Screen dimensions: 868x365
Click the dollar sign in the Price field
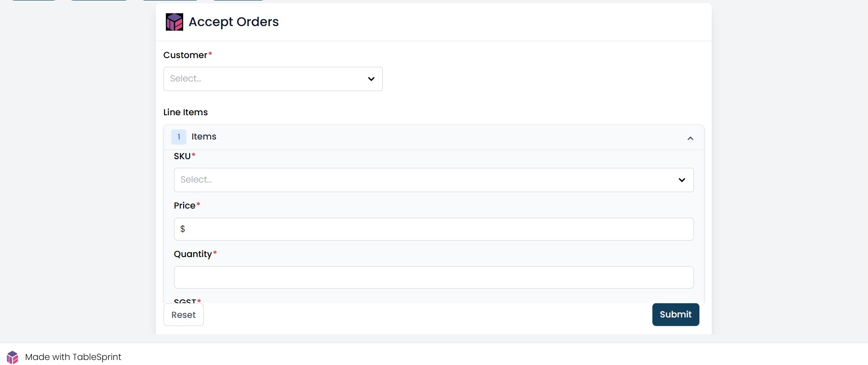pos(183,229)
